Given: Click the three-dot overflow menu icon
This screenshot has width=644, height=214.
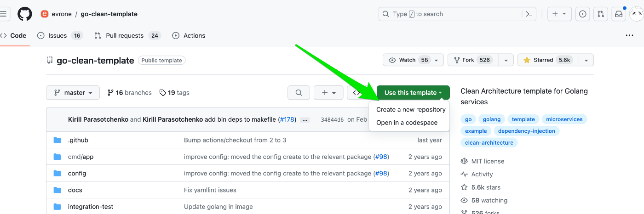Looking at the screenshot, I should pyautogui.click(x=630, y=35).
